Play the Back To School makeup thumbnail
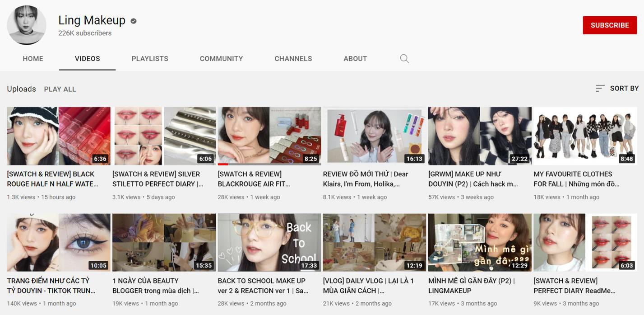The image size is (644, 315). pyautogui.click(x=269, y=242)
